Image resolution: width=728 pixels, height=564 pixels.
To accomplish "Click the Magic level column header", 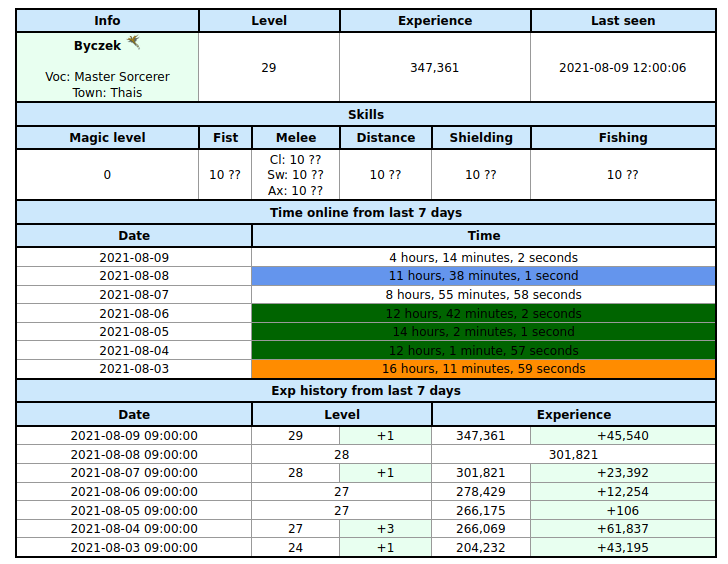I will (x=107, y=137).
